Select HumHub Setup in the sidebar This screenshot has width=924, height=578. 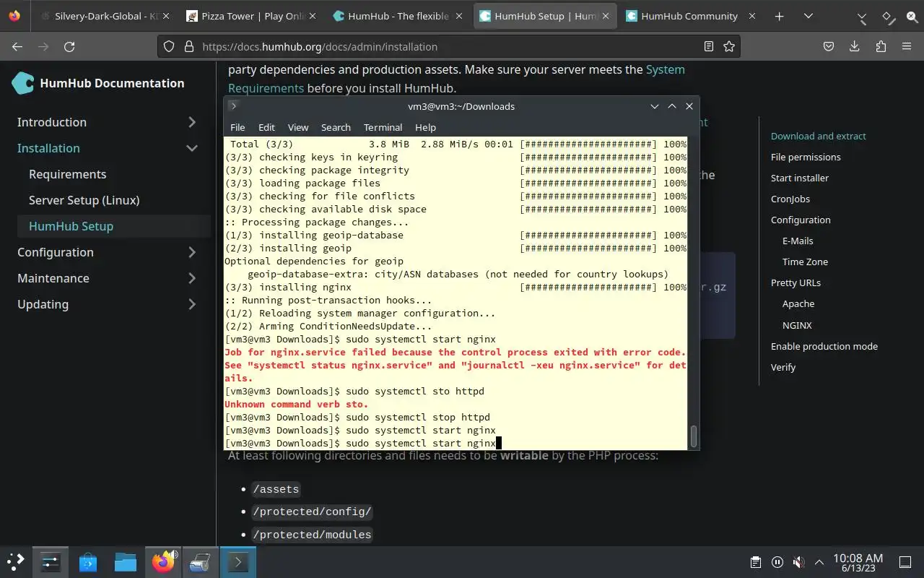click(71, 226)
